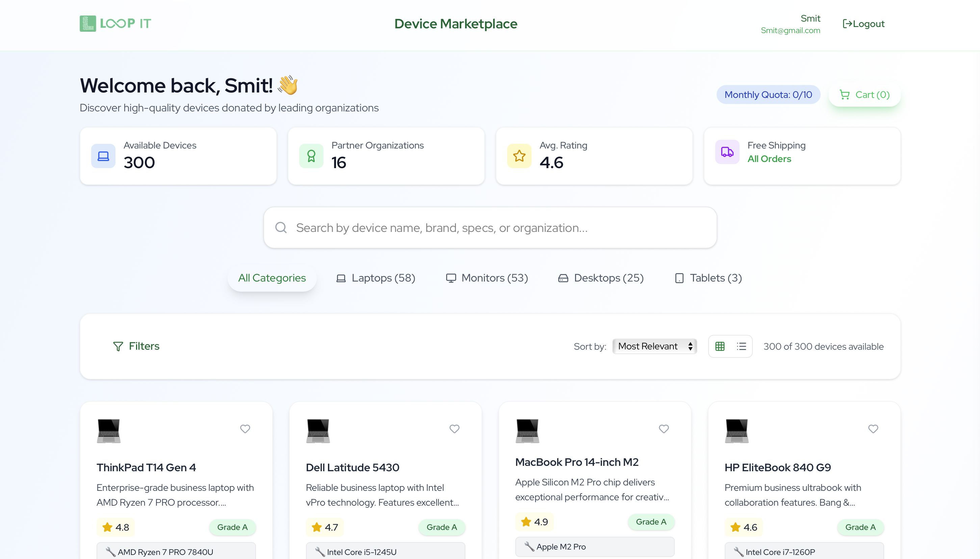980x559 pixels.
Task: Show Desktops (25) category
Action: (601, 278)
